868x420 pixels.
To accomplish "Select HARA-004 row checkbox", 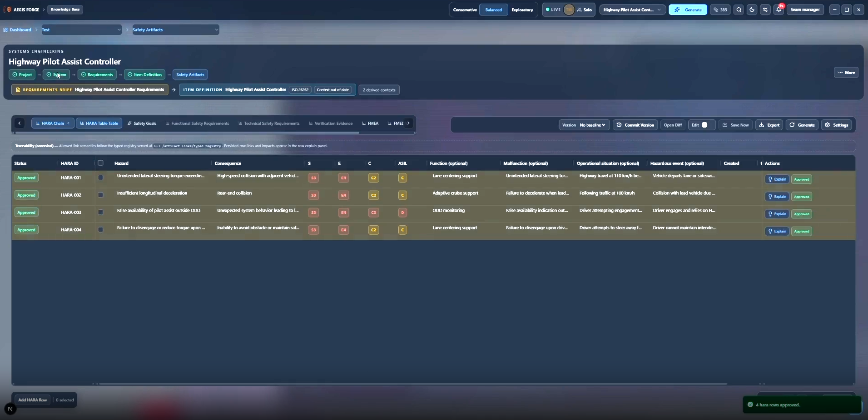I will [x=100, y=230].
